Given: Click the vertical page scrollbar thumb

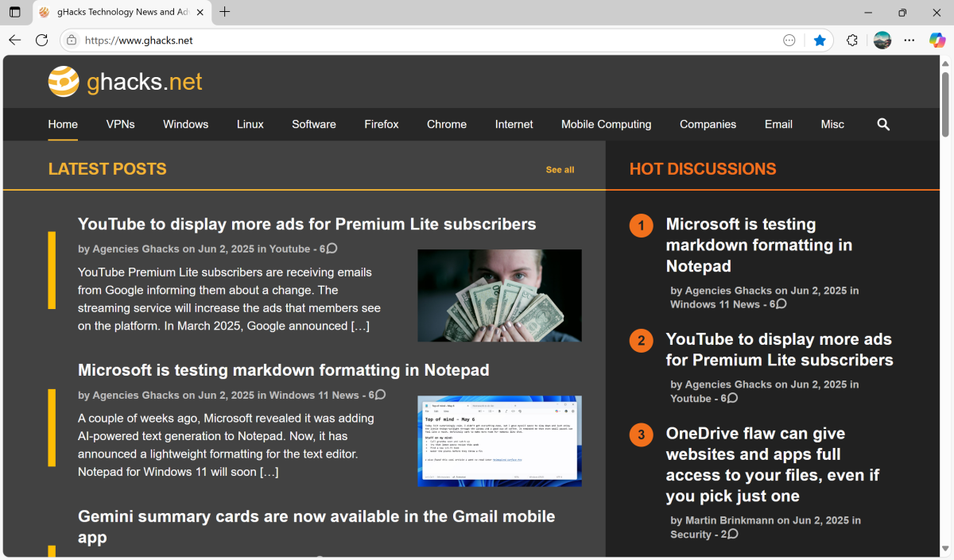Looking at the screenshot, I should click(x=946, y=104).
